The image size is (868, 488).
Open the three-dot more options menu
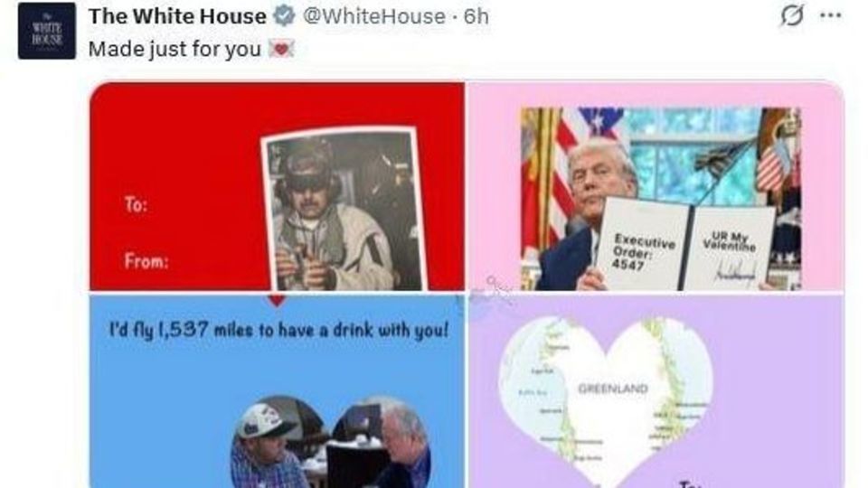831,15
